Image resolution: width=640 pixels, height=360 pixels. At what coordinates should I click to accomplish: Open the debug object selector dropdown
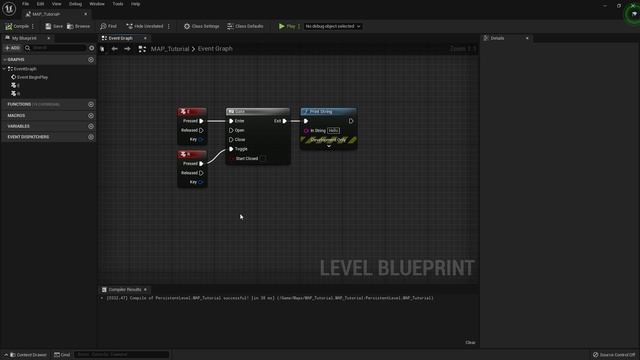tap(333, 26)
